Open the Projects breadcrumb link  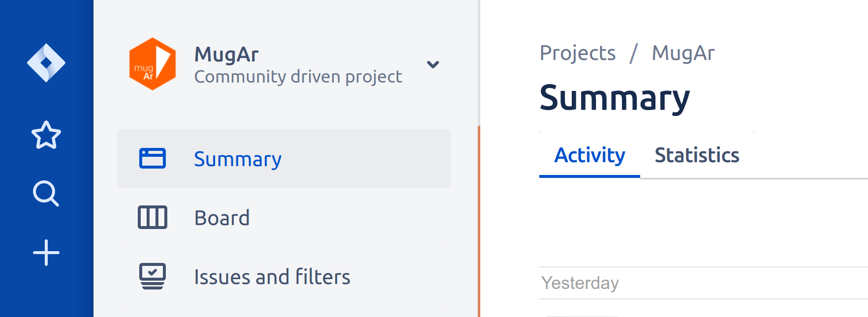578,53
